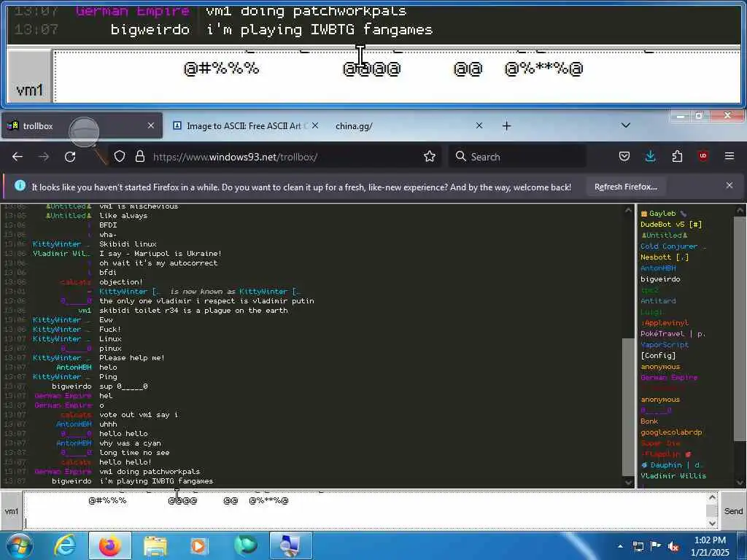Select bigweirdo in user list

tap(660, 279)
